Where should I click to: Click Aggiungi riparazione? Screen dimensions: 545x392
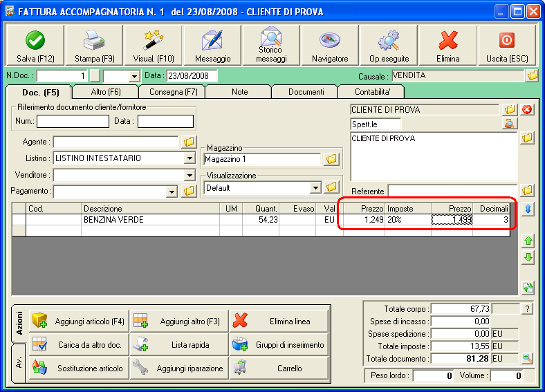(x=179, y=368)
